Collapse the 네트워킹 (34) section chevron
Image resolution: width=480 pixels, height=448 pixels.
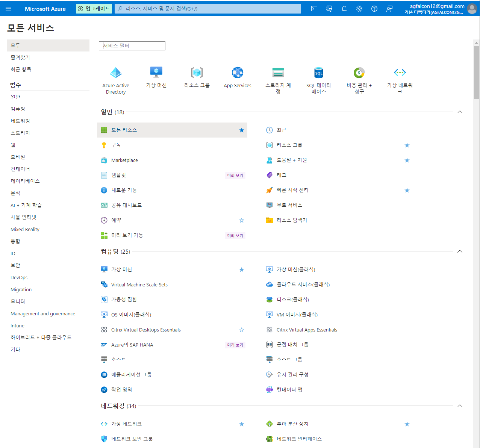(460, 406)
